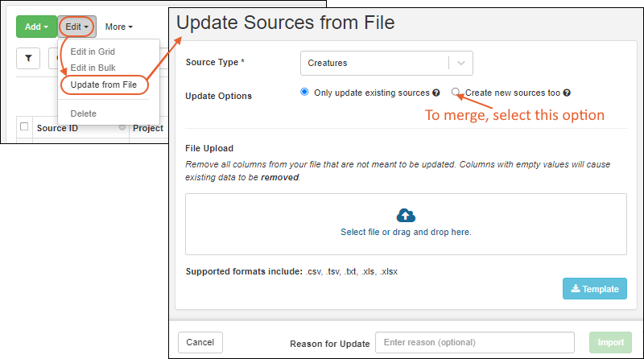This screenshot has height=359, width=644.
Task: Choose Edit in Bulk menu item
Action: tap(93, 68)
